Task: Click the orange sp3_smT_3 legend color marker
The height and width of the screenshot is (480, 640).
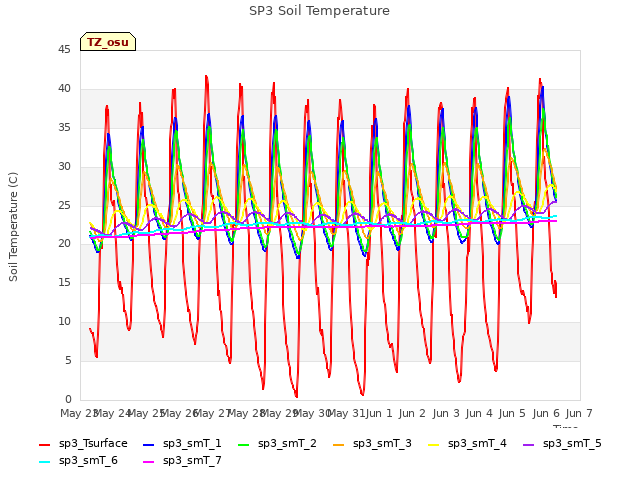Action: [x=339, y=444]
